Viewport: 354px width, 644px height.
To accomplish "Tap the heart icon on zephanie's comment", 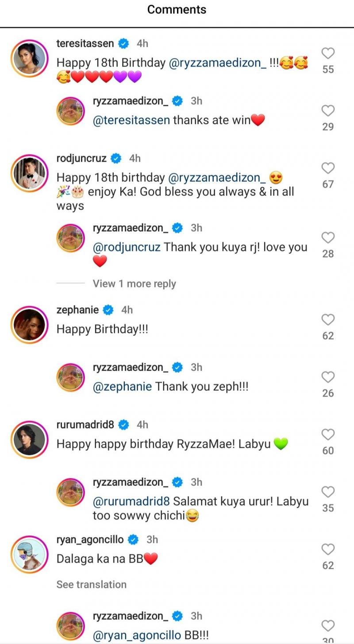I will tap(328, 320).
